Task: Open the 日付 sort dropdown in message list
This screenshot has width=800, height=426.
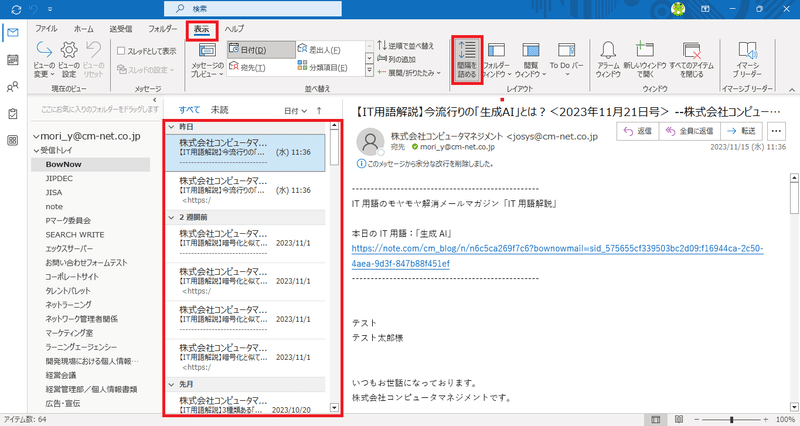Action: point(295,111)
